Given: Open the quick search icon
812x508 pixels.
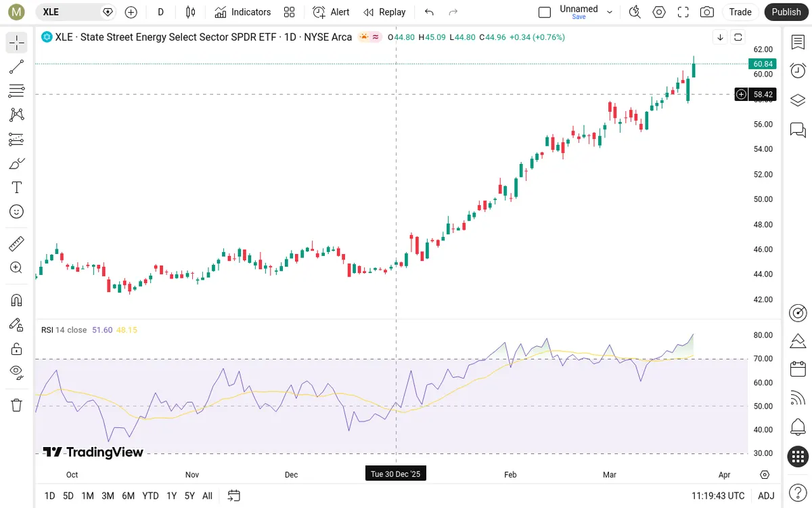Looking at the screenshot, I should point(635,12).
